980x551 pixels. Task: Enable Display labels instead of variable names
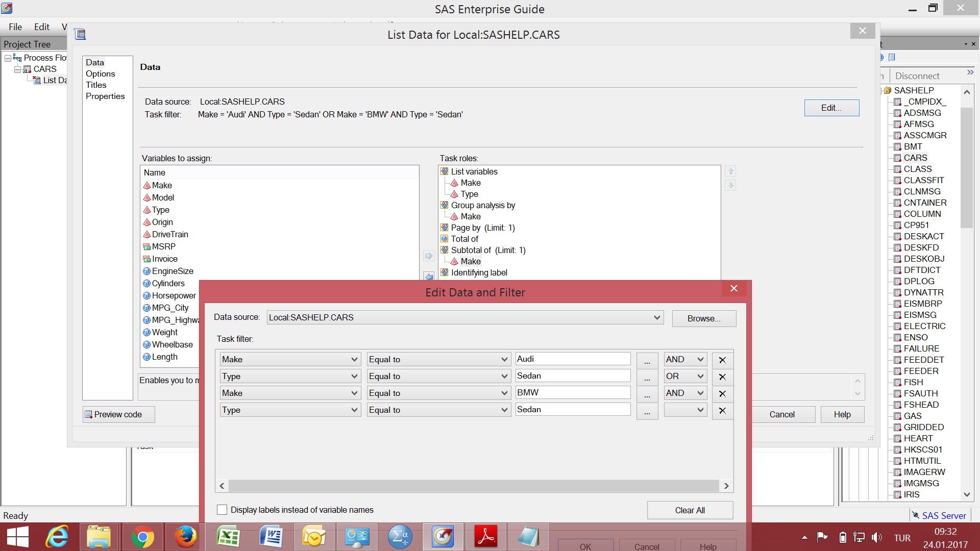point(222,510)
